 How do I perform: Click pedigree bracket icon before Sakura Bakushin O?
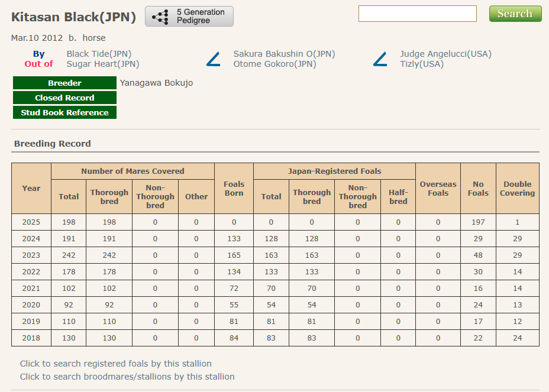(x=213, y=59)
